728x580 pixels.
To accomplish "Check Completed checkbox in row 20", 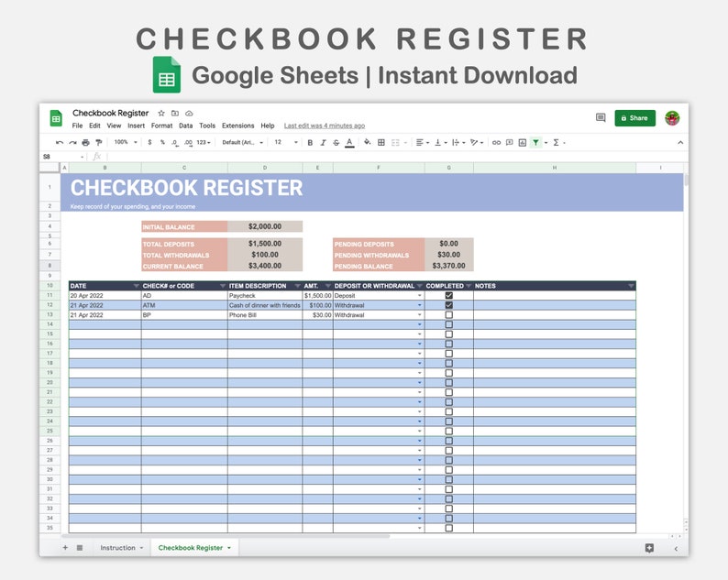I will (x=449, y=383).
